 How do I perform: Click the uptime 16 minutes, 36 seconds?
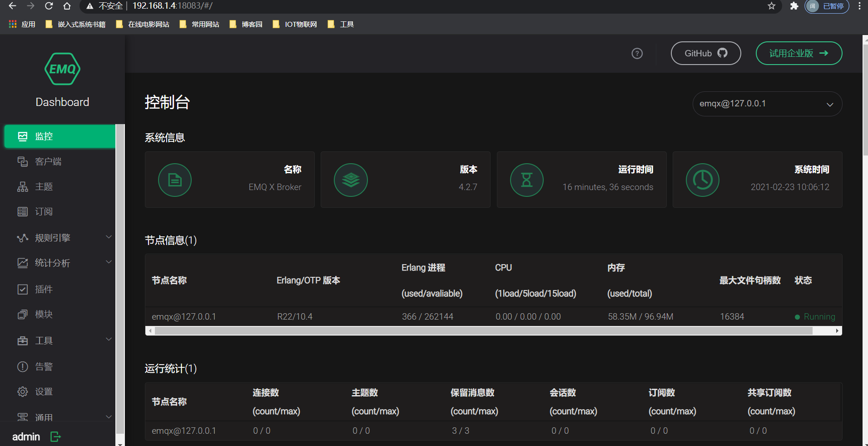608,187
